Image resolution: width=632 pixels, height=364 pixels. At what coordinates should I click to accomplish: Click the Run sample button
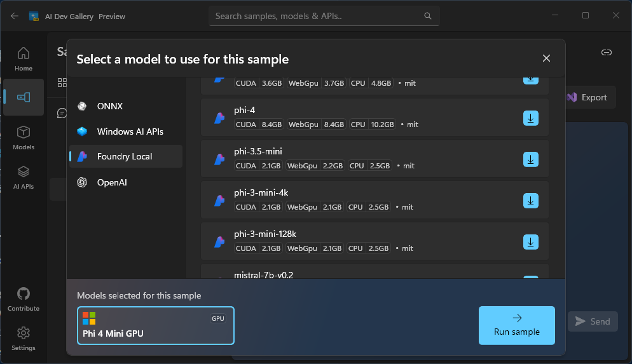[517, 325]
